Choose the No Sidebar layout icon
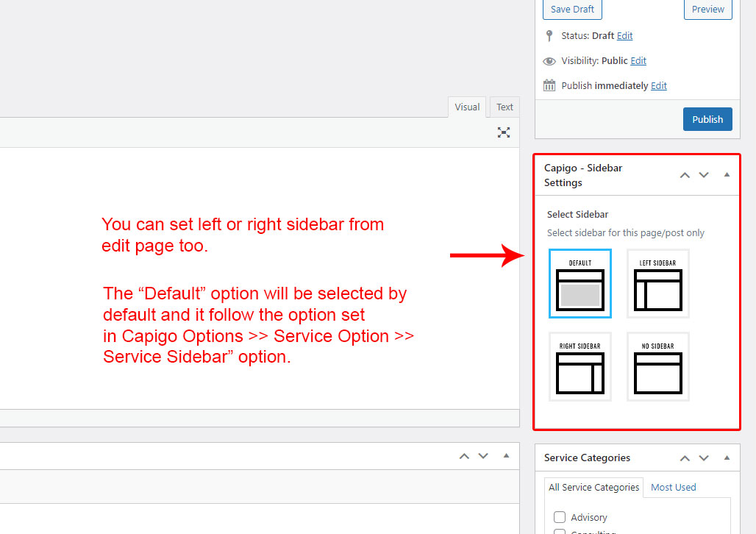 657,367
